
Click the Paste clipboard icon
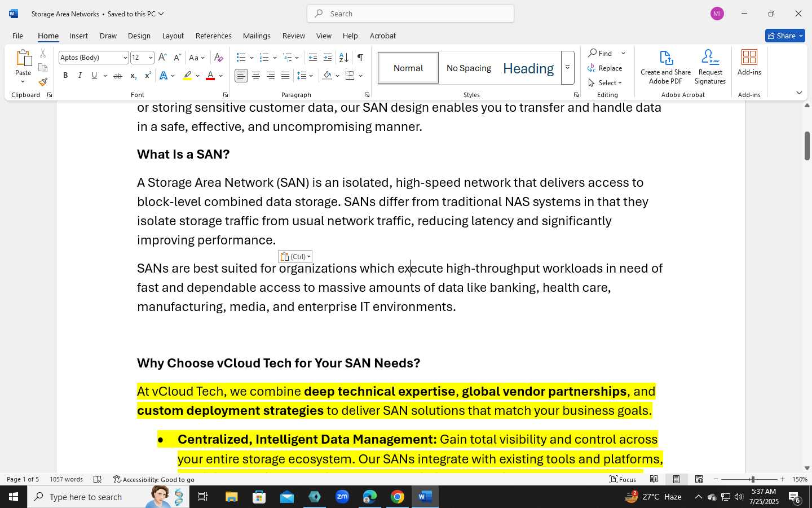click(23, 58)
